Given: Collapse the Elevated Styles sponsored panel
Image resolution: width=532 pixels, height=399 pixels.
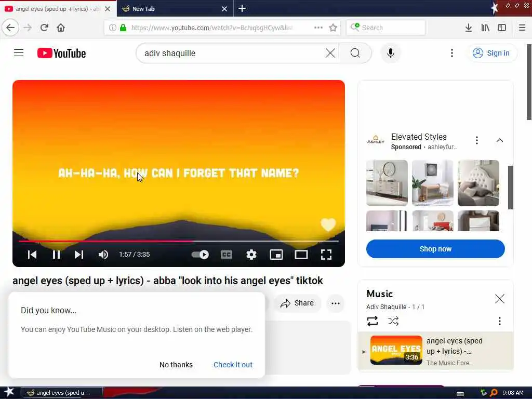Looking at the screenshot, I should 499,140.
